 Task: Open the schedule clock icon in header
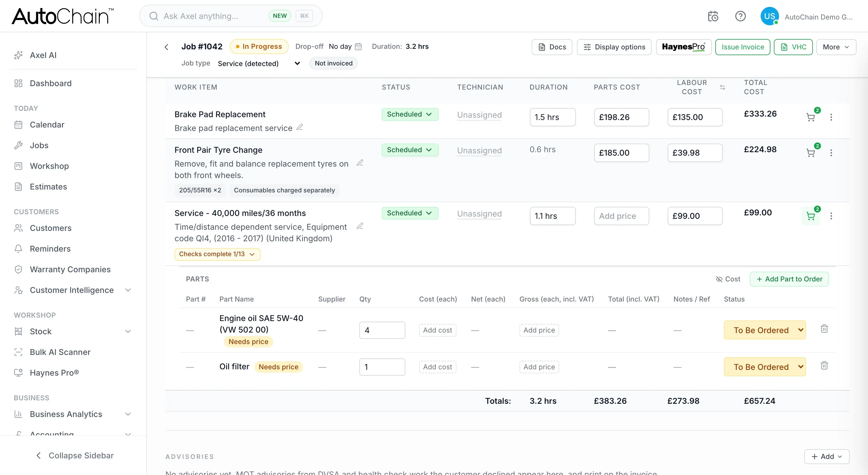pos(713,16)
